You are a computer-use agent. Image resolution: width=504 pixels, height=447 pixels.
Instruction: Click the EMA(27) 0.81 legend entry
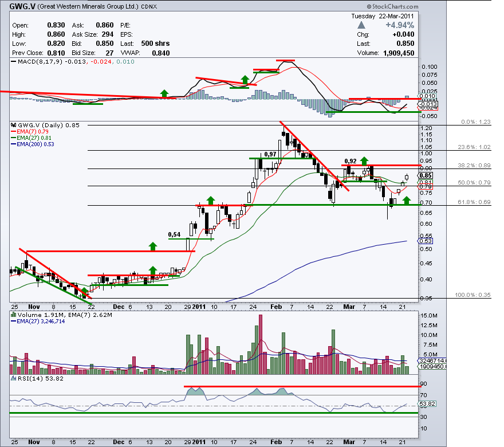coord(31,138)
